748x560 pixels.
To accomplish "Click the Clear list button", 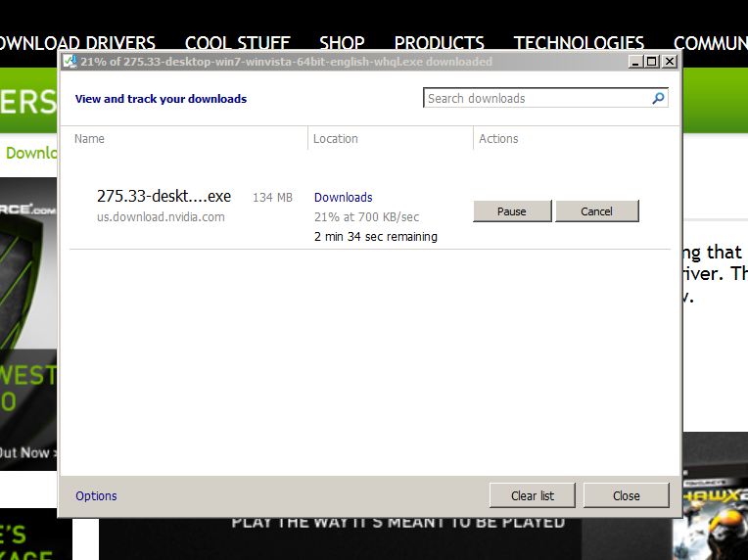I will 533,495.
